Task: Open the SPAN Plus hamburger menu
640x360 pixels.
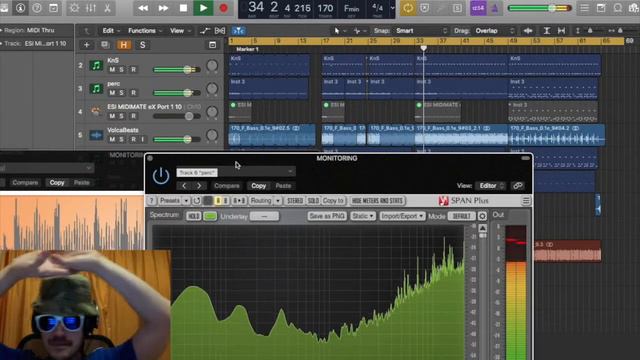Action: [526, 201]
